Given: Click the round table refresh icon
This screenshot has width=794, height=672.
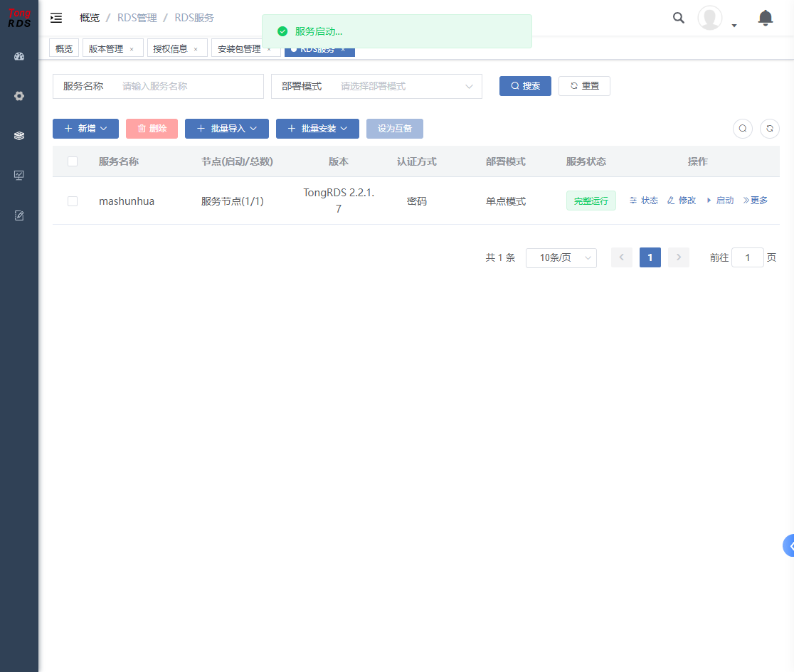Looking at the screenshot, I should tap(770, 129).
